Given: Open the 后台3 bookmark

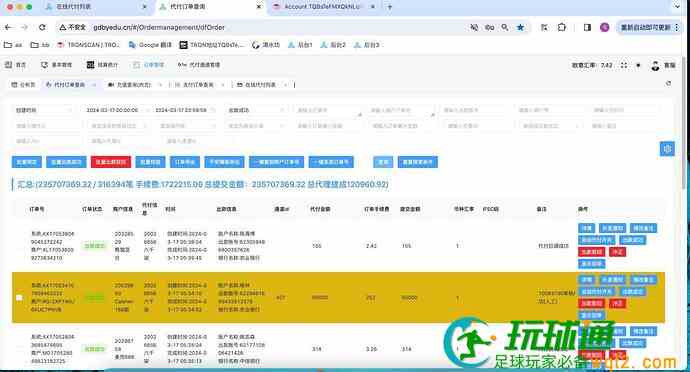Looking at the screenshot, I should pos(367,45).
